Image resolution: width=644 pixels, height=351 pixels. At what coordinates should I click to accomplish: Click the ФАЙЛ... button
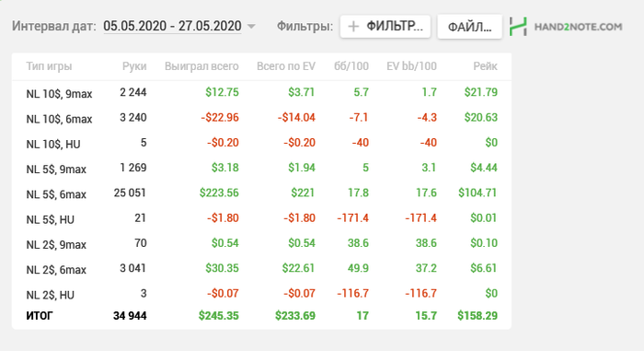tap(469, 27)
